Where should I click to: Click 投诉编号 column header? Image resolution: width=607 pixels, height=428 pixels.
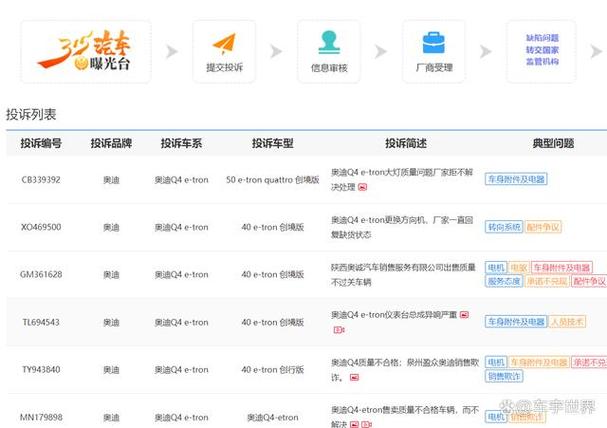pos(41,144)
